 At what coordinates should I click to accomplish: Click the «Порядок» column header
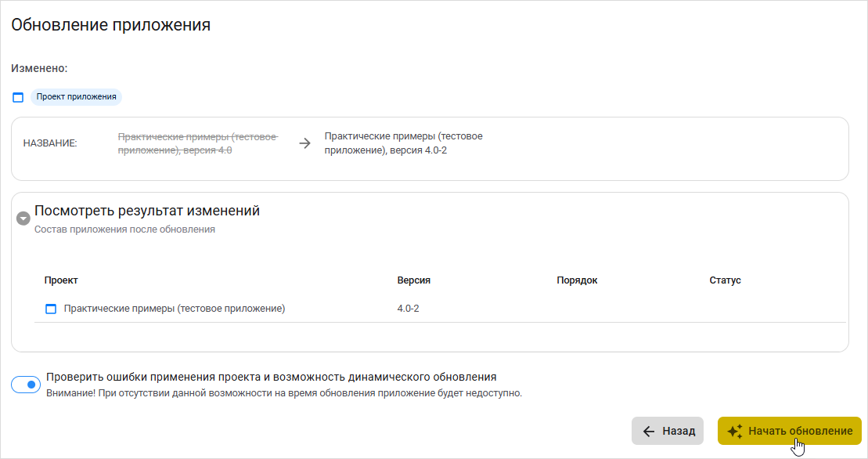[x=577, y=280]
